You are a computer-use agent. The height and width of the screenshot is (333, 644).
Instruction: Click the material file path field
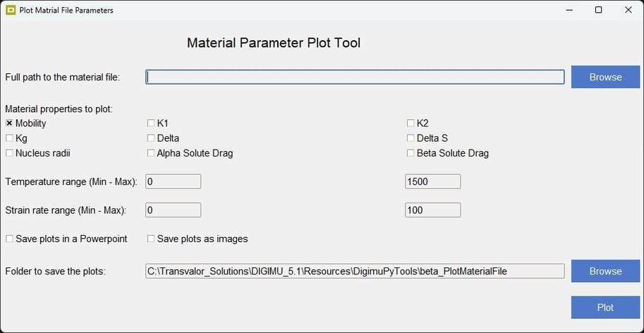click(x=355, y=77)
